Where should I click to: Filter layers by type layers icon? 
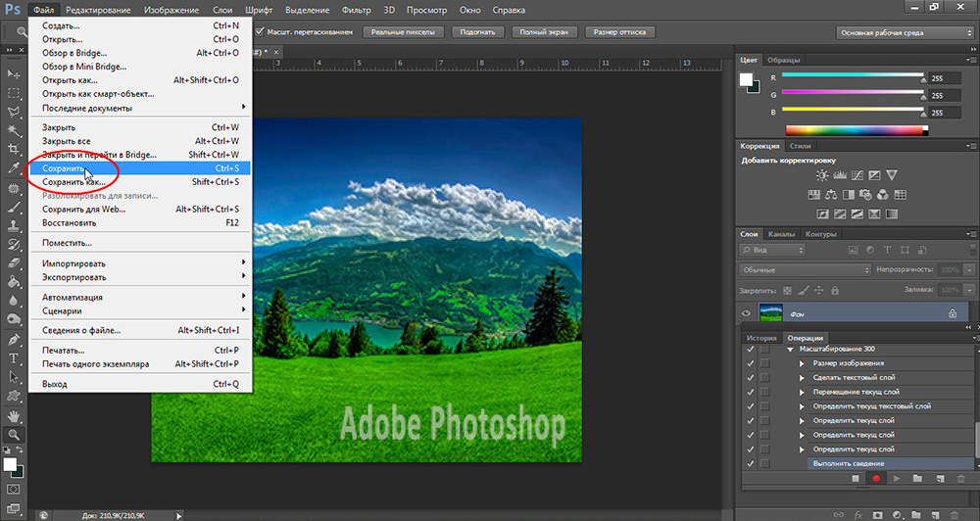point(887,250)
